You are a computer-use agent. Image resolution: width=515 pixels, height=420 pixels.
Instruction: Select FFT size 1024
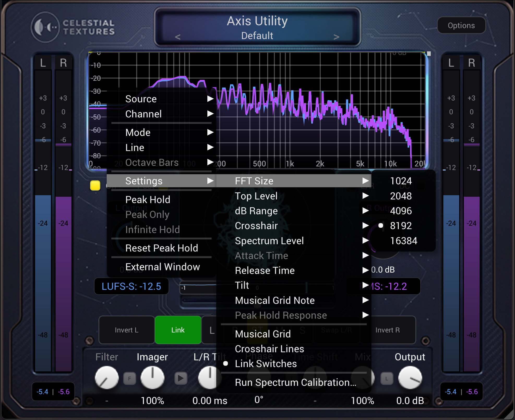tap(404, 181)
